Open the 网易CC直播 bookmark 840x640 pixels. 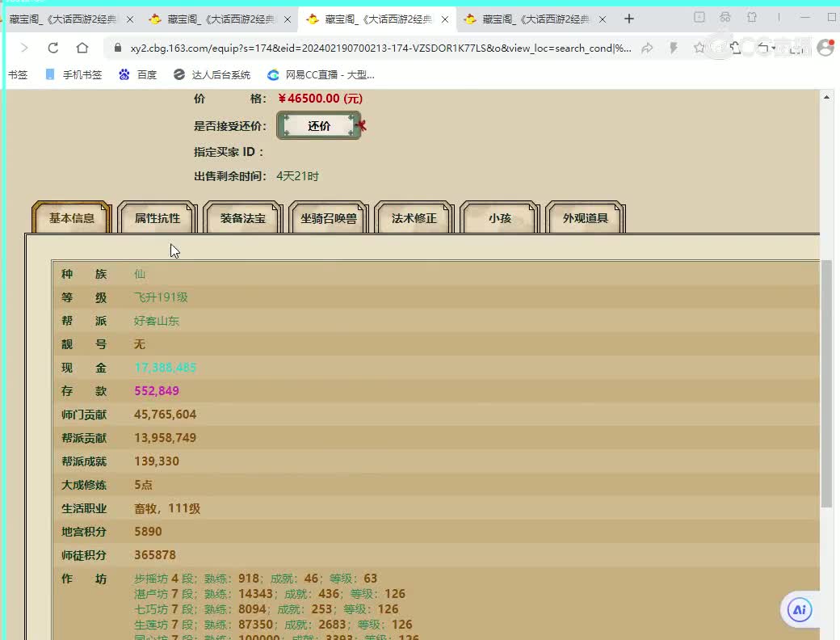(321, 74)
